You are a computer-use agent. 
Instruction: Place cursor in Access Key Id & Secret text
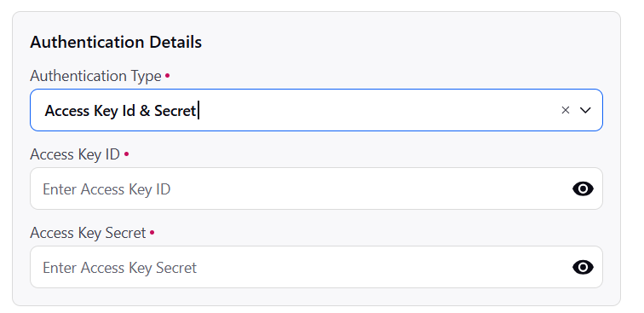pos(120,111)
